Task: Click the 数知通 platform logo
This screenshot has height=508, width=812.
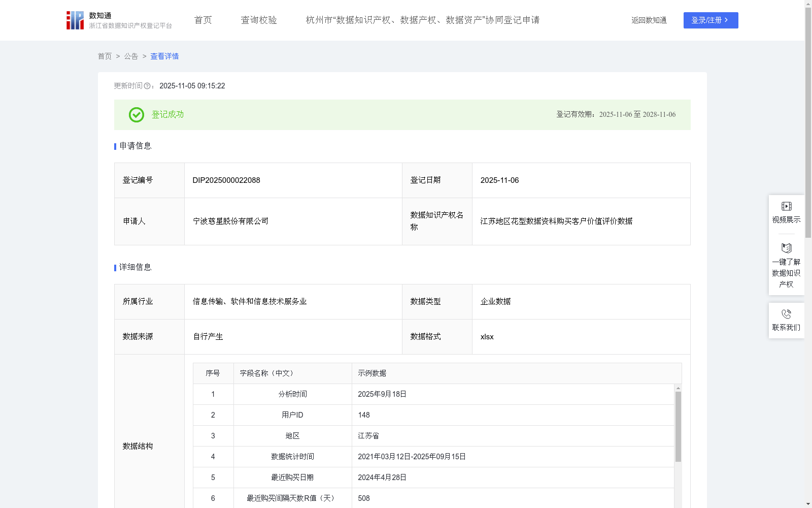Action: pyautogui.click(x=75, y=20)
